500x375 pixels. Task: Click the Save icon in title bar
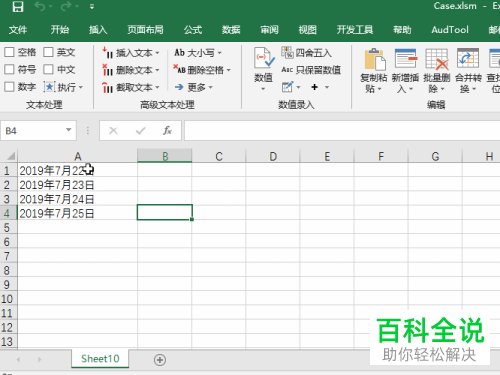[x=18, y=6]
